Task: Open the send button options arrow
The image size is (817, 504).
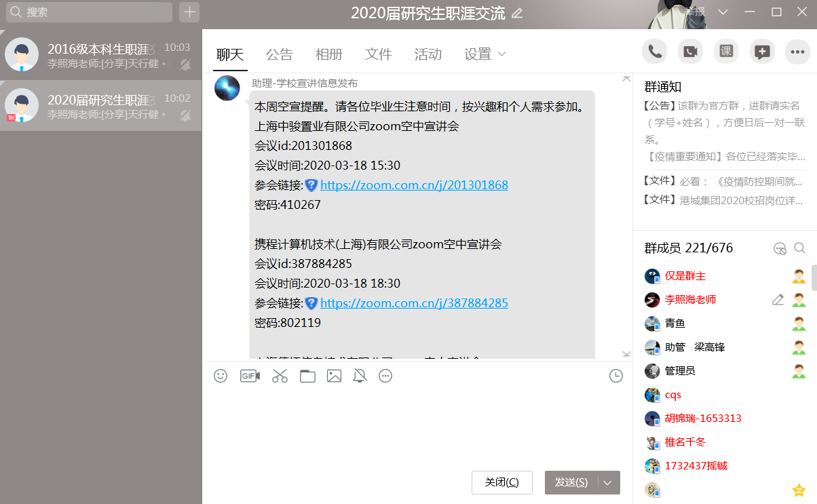Action: [x=607, y=482]
